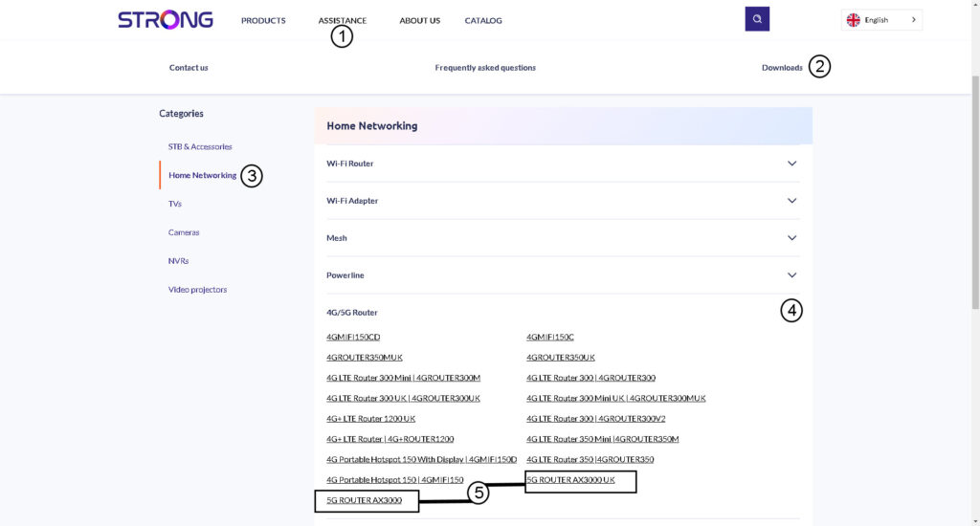
Task: Open 4GROUTER350UK link
Action: pos(561,358)
